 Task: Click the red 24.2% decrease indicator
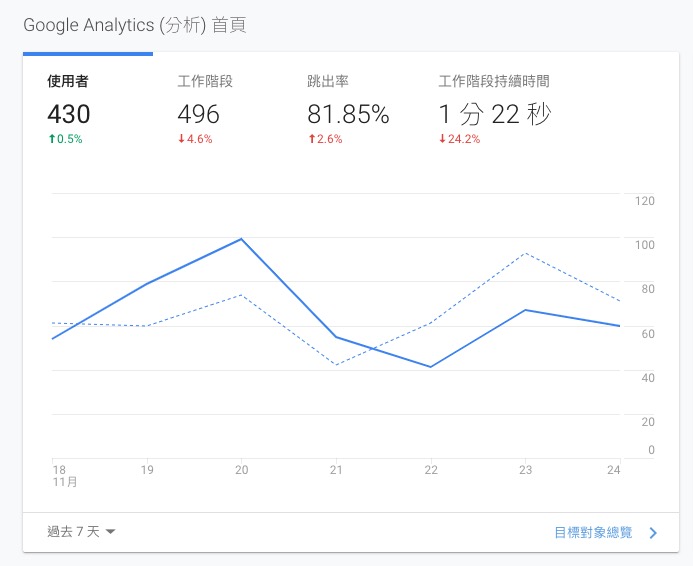pyautogui.click(x=459, y=139)
